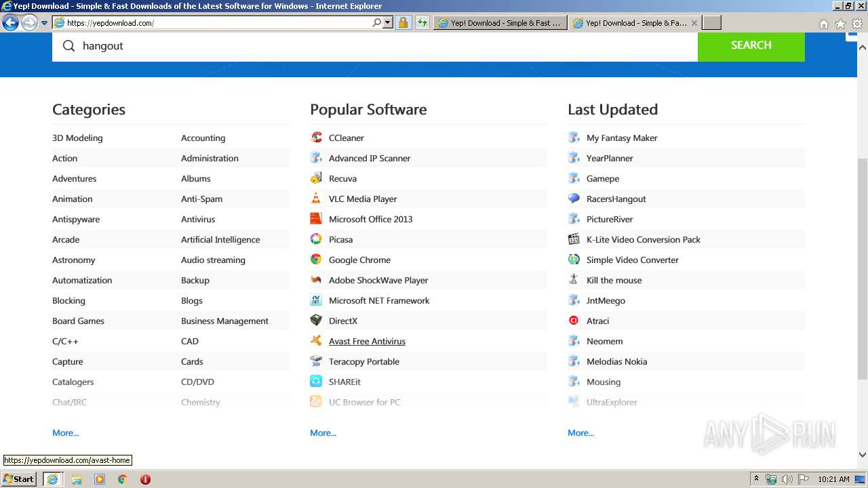Click the browser Forward arrow button
Viewport: 868px width, 488px height.
[x=29, y=22]
